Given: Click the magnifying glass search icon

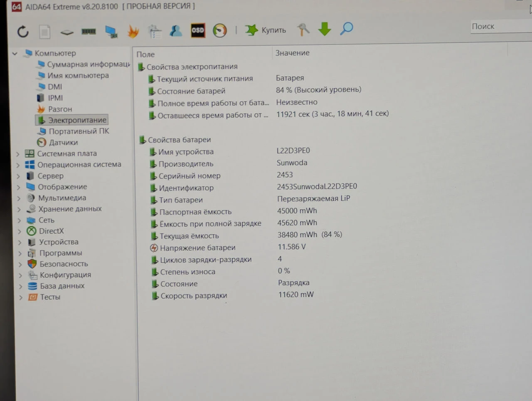Looking at the screenshot, I should (x=347, y=29).
